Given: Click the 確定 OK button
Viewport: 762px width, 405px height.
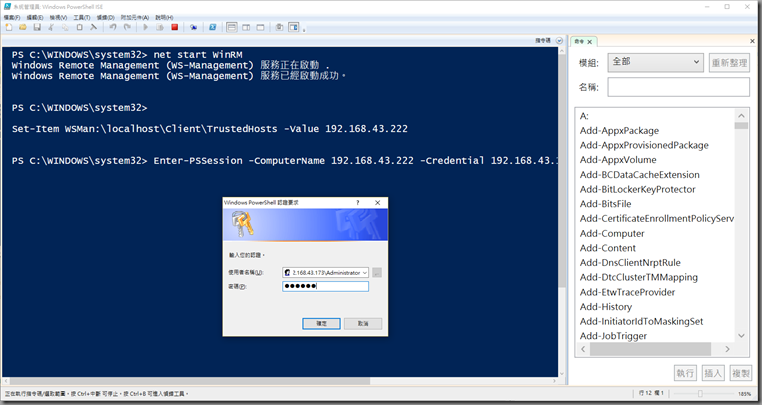Looking at the screenshot, I should (x=321, y=323).
